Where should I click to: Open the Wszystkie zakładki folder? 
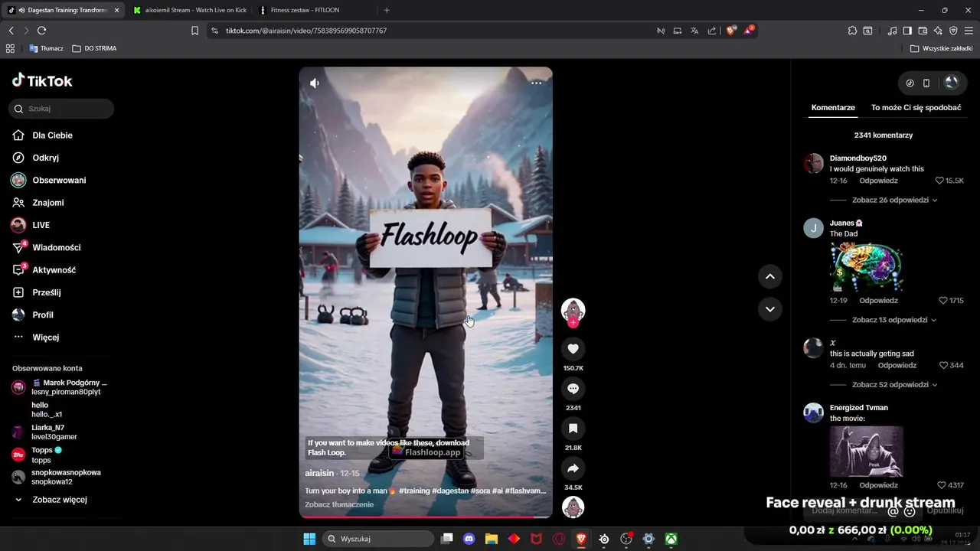(x=941, y=48)
